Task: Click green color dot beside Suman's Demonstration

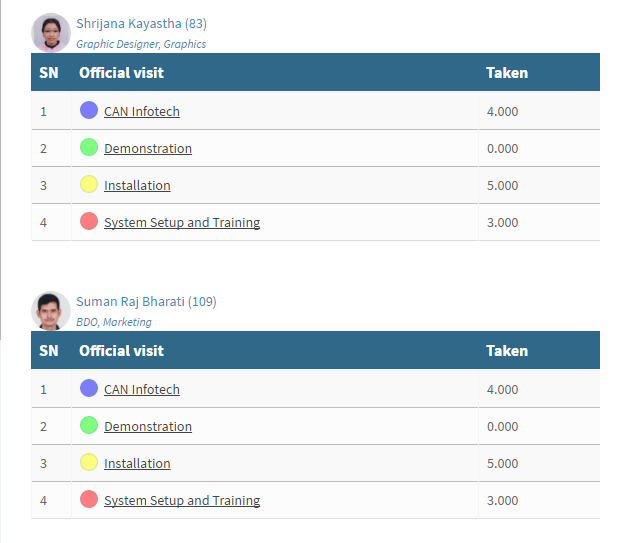Action: [x=89, y=425]
